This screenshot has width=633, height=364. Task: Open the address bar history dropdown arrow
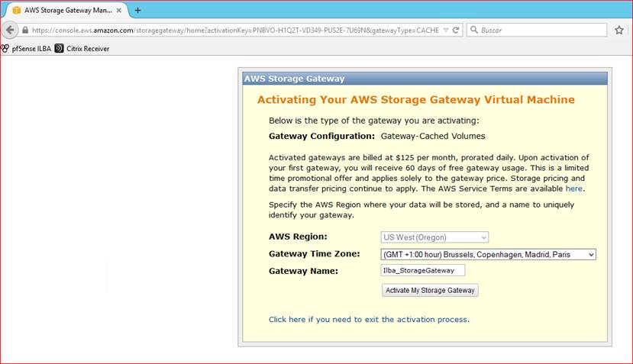(x=446, y=31)
